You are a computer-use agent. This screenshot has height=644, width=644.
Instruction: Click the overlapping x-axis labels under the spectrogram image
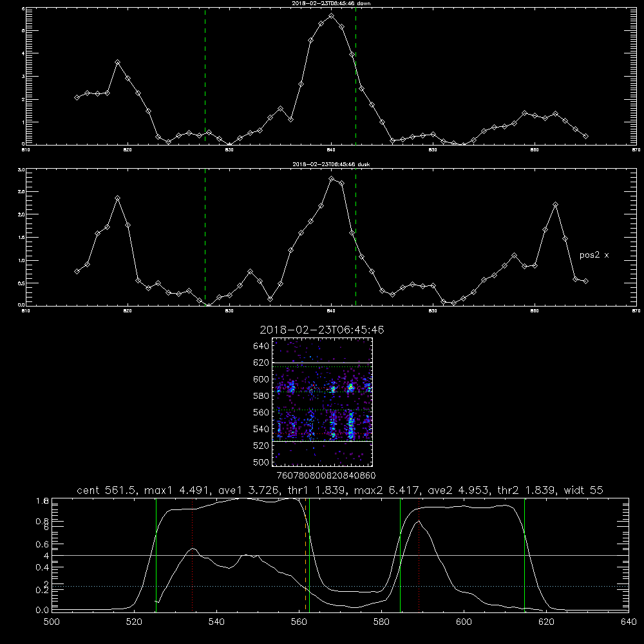click(326, 475)
